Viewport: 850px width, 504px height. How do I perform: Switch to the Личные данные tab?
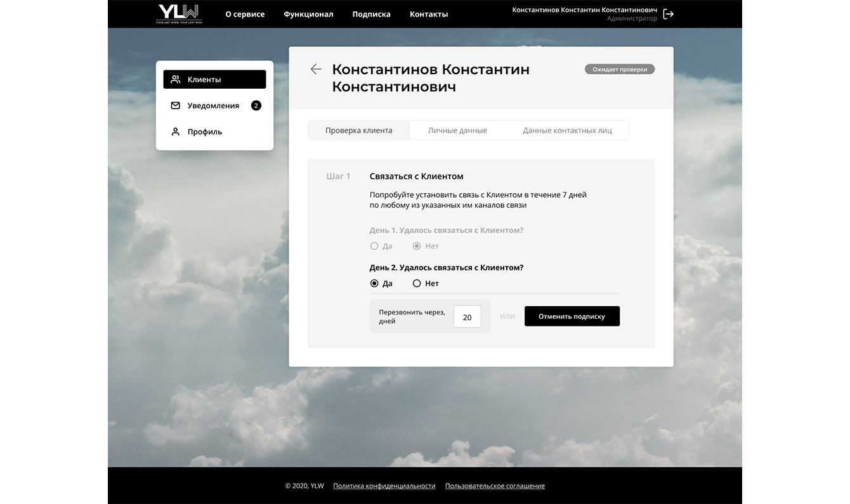tap(457, 131)
